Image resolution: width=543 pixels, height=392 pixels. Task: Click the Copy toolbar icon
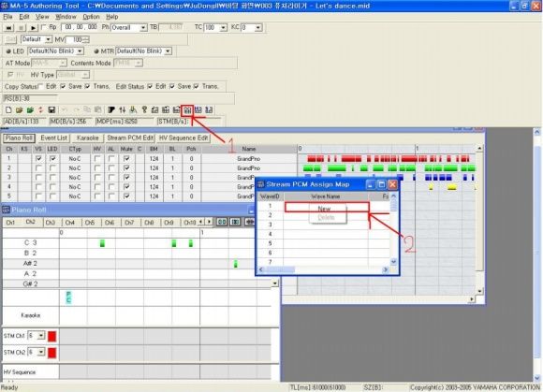(87, 110)
